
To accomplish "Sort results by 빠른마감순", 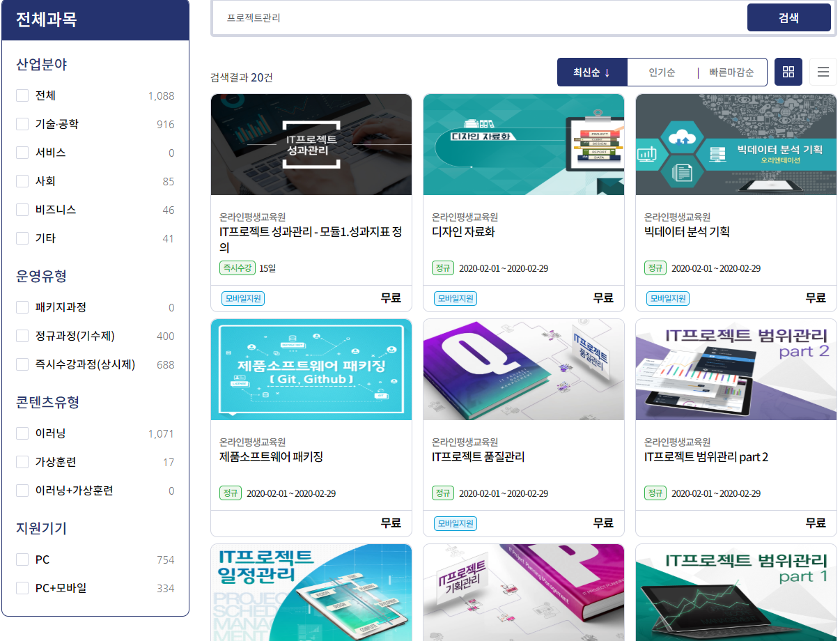I will click(731, 72).
